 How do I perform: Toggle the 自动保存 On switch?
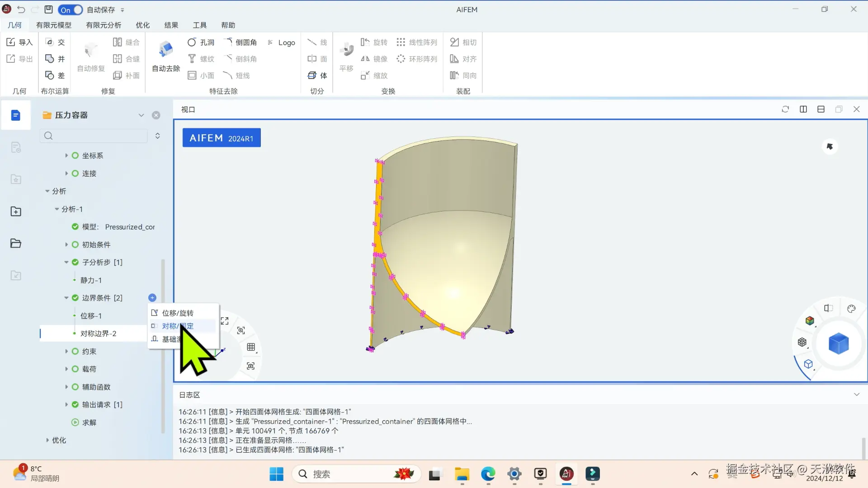click(x=71, y=9)
